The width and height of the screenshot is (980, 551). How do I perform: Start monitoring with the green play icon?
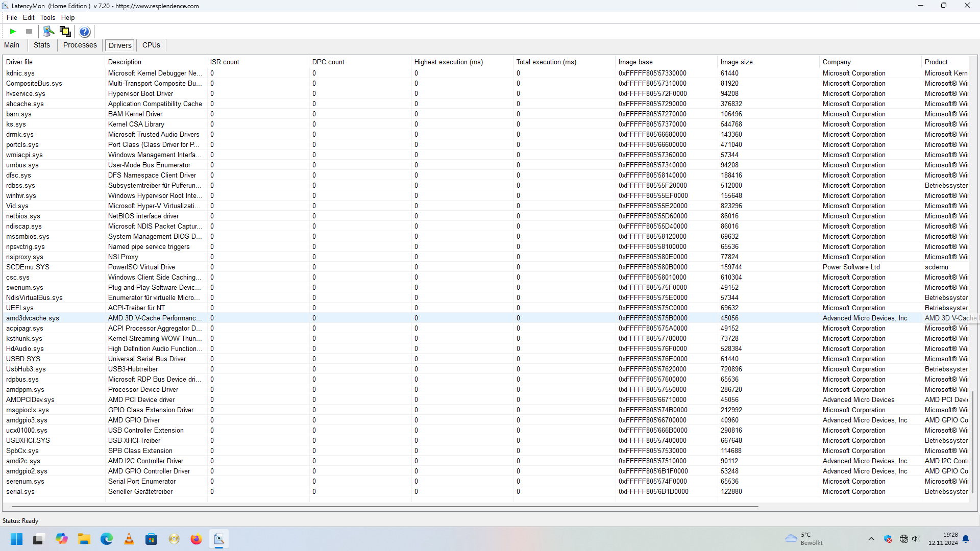click(13, 32)
